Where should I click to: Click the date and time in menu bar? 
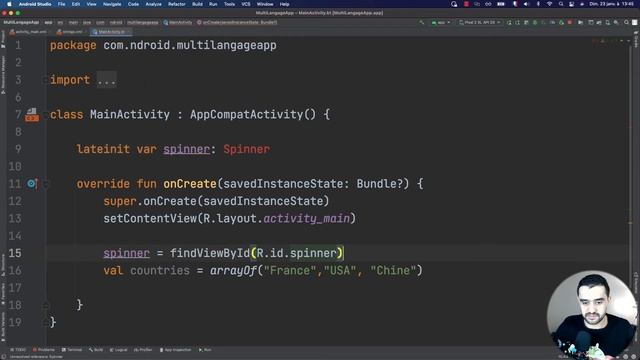coord(611,4)
